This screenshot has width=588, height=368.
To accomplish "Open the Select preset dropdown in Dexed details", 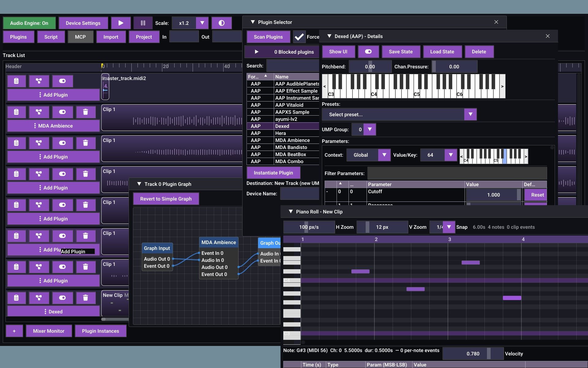I will pyautogui.click(x=470, y=114).
